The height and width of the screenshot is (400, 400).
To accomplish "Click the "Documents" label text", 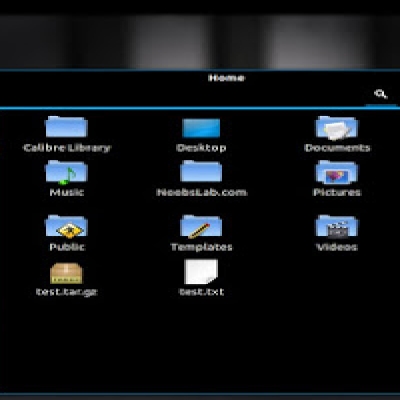I will [x=337, y=148].
